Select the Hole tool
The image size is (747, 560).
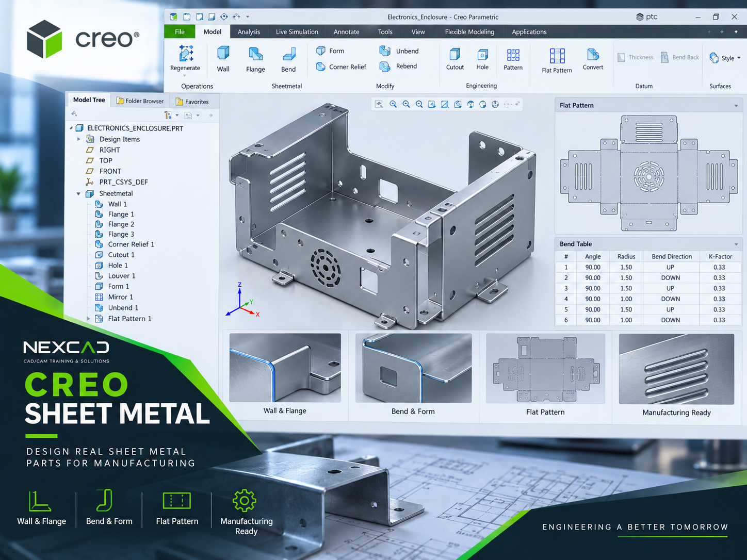pos(482,59)
